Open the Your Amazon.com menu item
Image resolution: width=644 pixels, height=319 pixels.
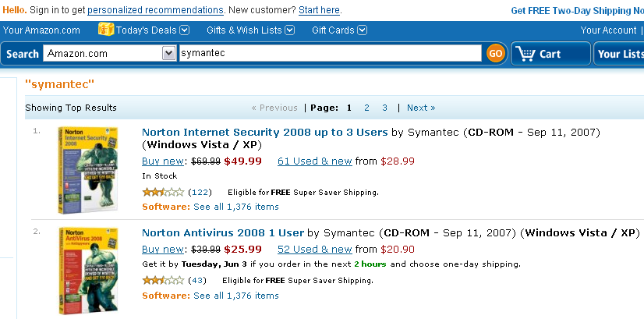click(x=41, y=30)
